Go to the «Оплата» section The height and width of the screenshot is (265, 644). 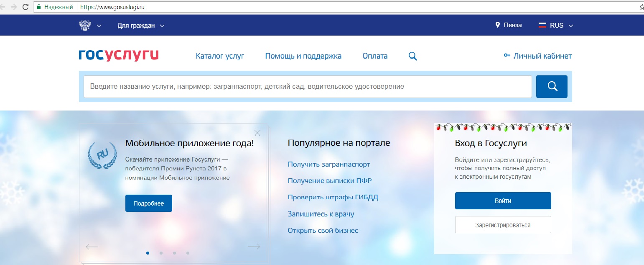click(x=375, y=56)
